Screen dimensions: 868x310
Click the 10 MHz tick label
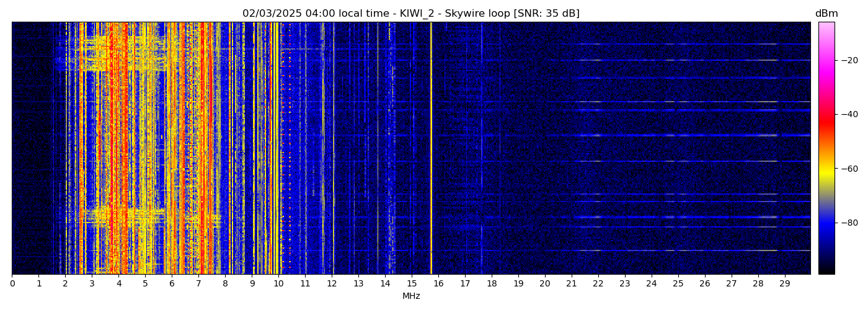[278, 283]
